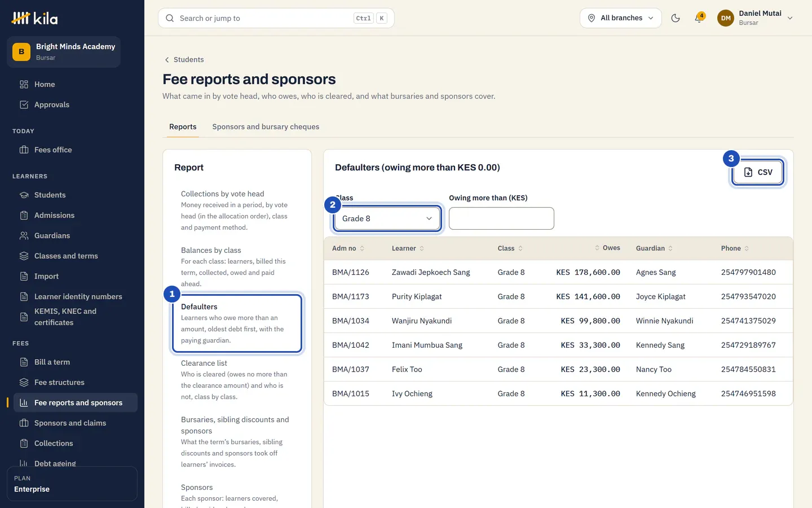Go back to Students breadcrumb
This screenshot has width=812, height=508.
[184, 60]
